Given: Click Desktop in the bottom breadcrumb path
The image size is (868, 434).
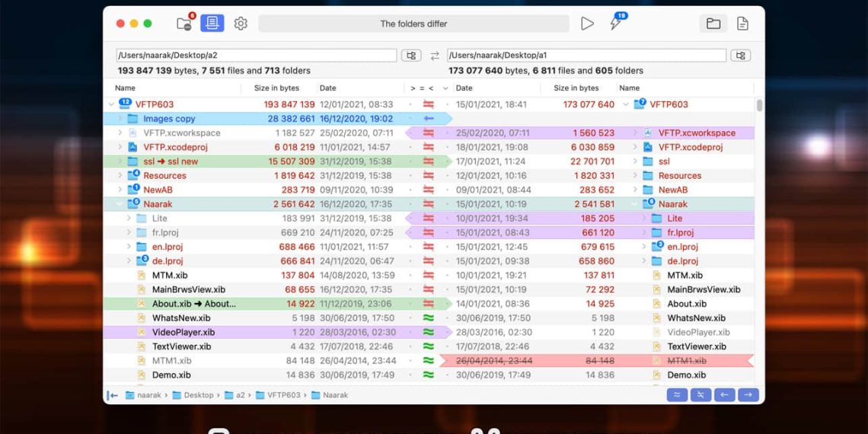Looking at the screenshot, I should pyautogui.click(x=198, y=395).
